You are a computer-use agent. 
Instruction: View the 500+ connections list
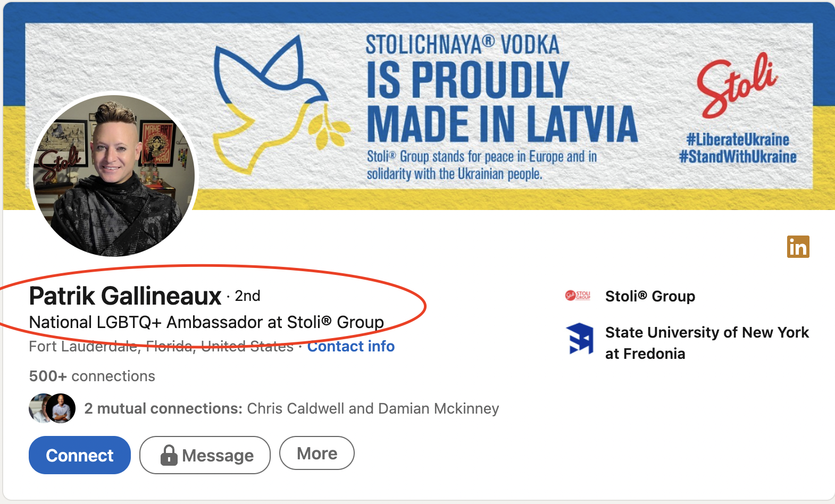92,376
